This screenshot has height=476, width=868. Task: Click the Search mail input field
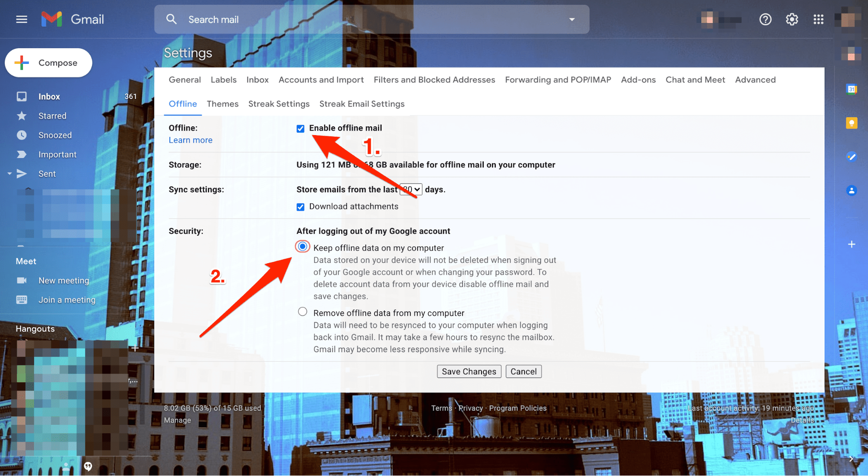pyautogui.click(x=373, y=19)
